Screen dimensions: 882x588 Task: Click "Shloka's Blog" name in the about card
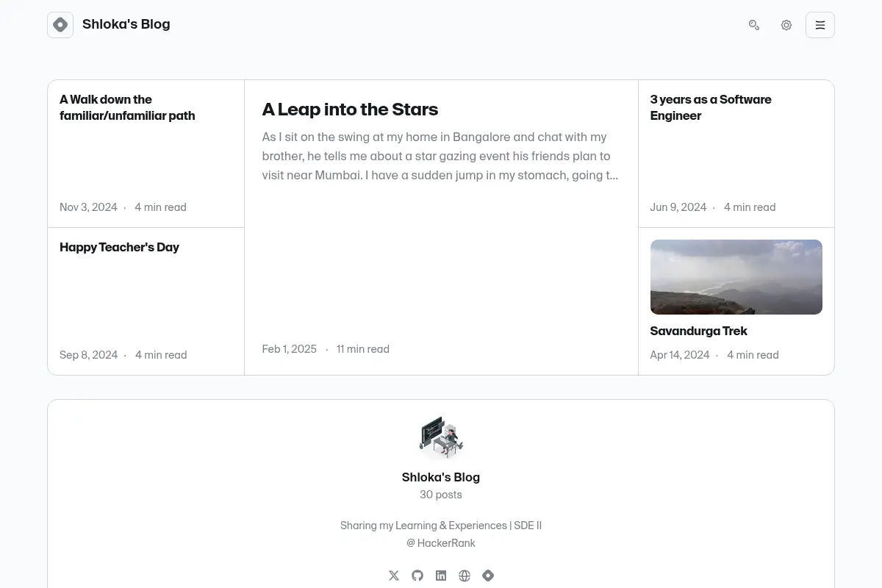click(x=441, y=477)
